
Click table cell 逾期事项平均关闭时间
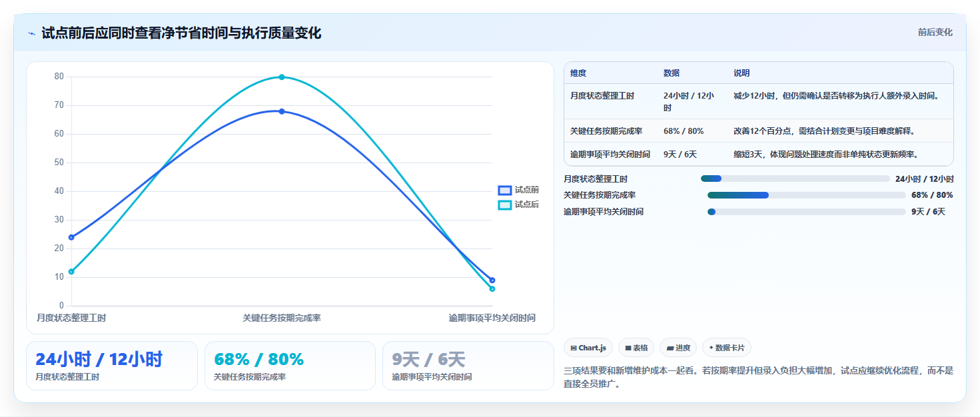pos(610,155)
